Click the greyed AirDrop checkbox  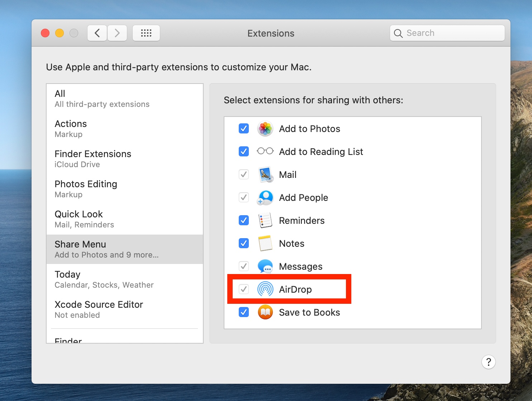click(x=244, y=289)
